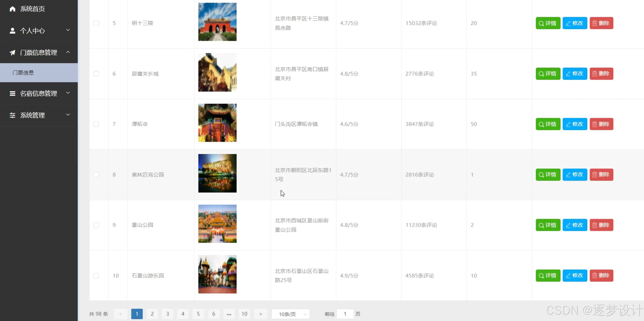
Task: Open 详情 for 明十三陵 row
Action: [x=547, y=23]
